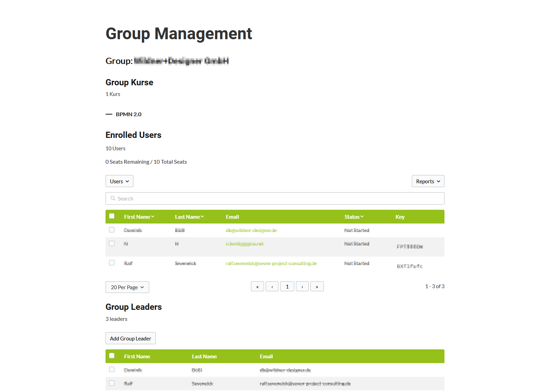This screenshot has width=550, height=392.
Task: Click the search magnifier icon
Action: click(x=113, y=198)
